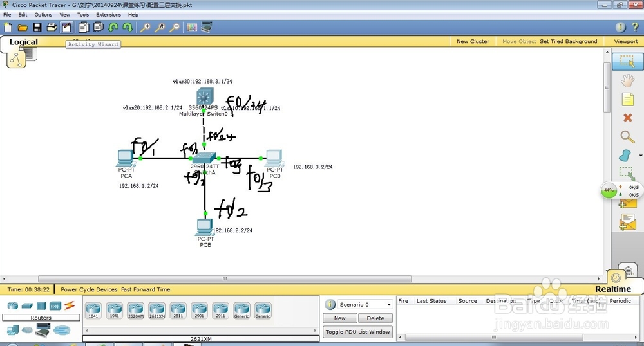Image resolution: width=644 pixels, height=346 pixels.
Task: Zoom out with the minus magnifier
Action: (x=175, y=28)
